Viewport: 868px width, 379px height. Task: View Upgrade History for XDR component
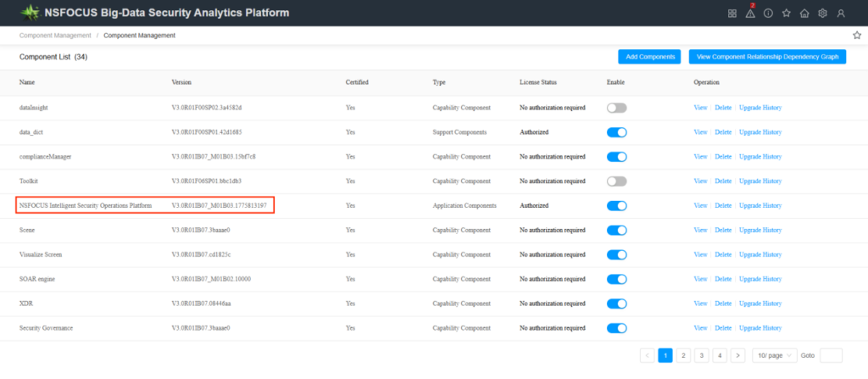[x=760, y=304]
